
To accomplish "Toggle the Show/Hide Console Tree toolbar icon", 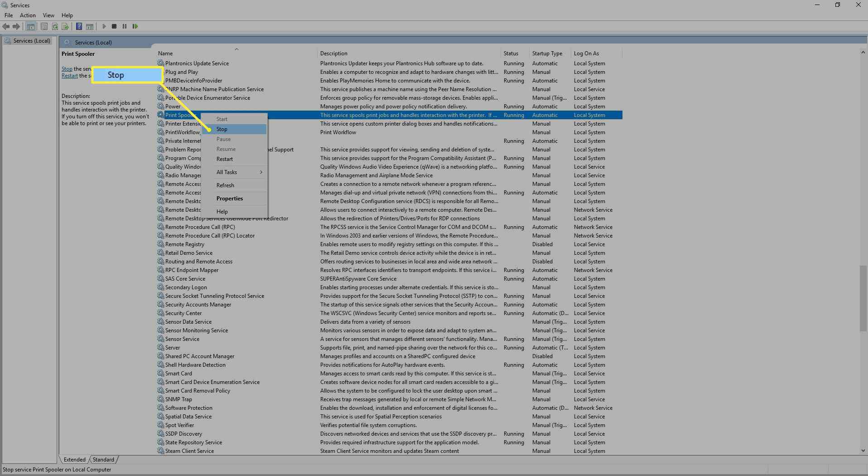I will (30, 26).
